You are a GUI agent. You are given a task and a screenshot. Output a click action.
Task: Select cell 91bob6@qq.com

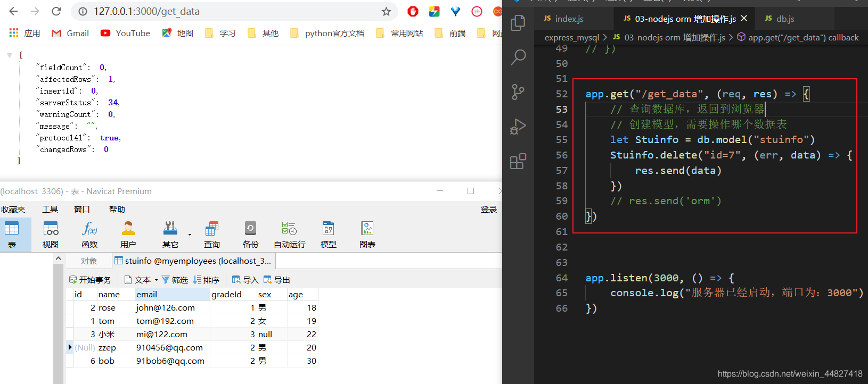172,361
